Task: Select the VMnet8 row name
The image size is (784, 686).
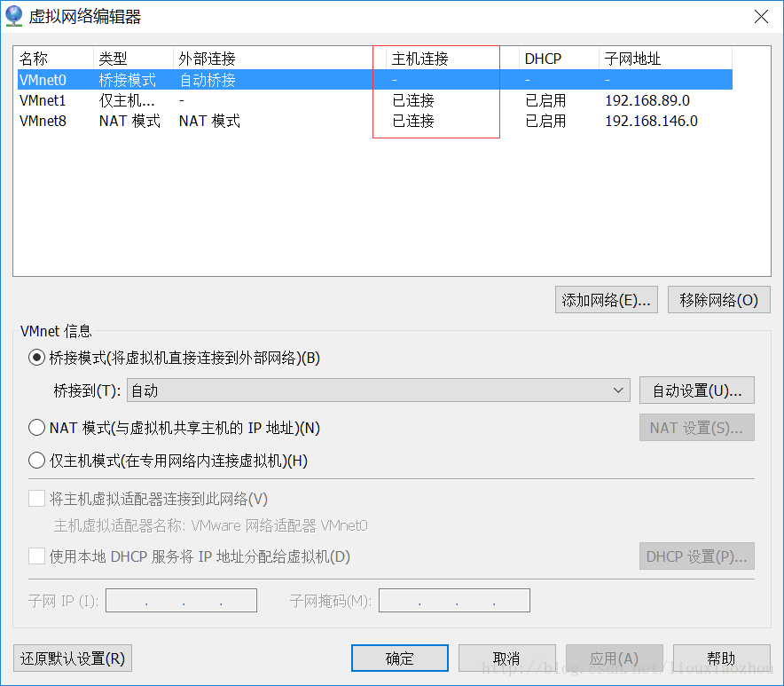Action: click(x=43, y=121)
